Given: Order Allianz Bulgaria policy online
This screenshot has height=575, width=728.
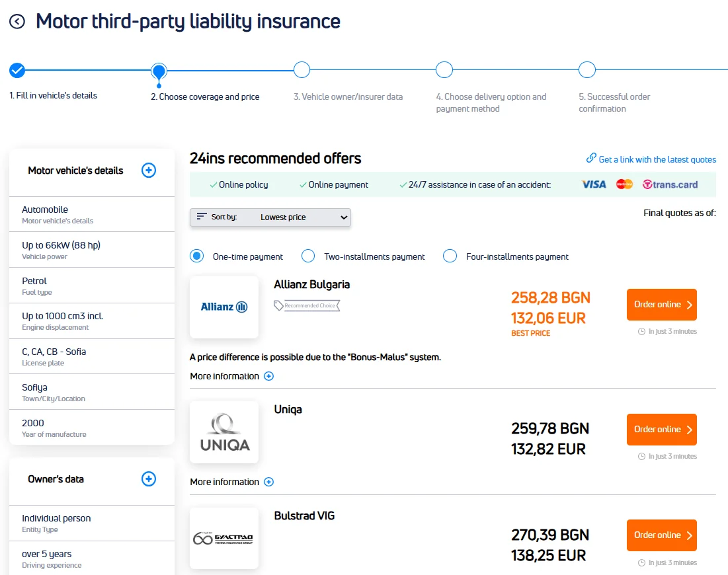Looking at the screenshot, I should (x=661, y=305).
